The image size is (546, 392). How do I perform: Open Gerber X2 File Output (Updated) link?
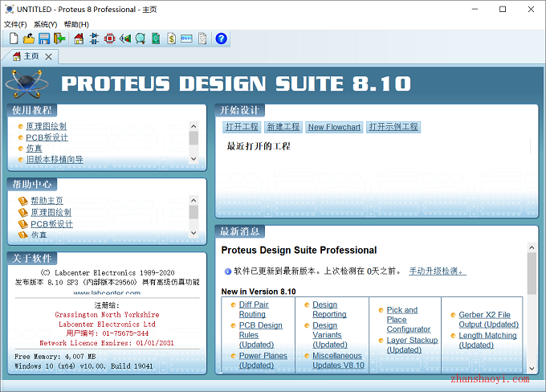(488, 320)
